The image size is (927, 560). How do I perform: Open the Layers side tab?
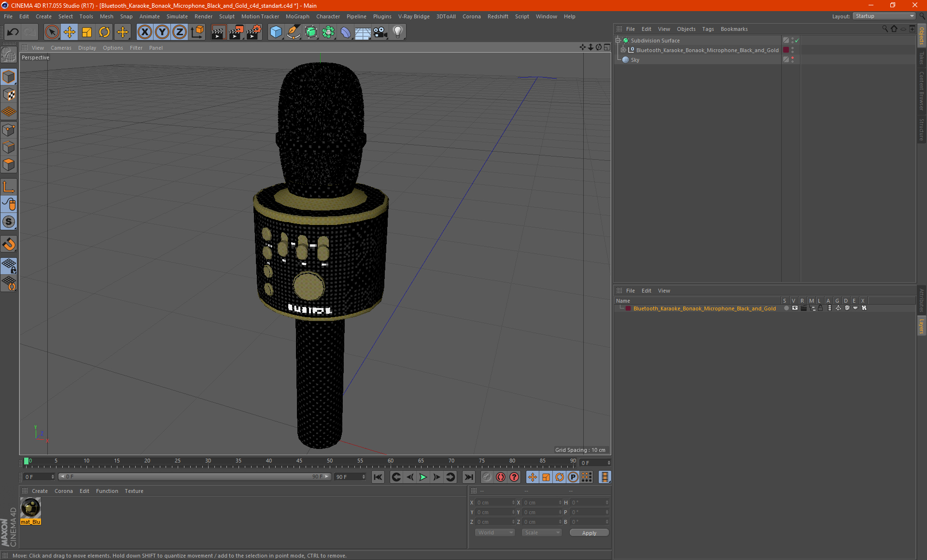922,326
